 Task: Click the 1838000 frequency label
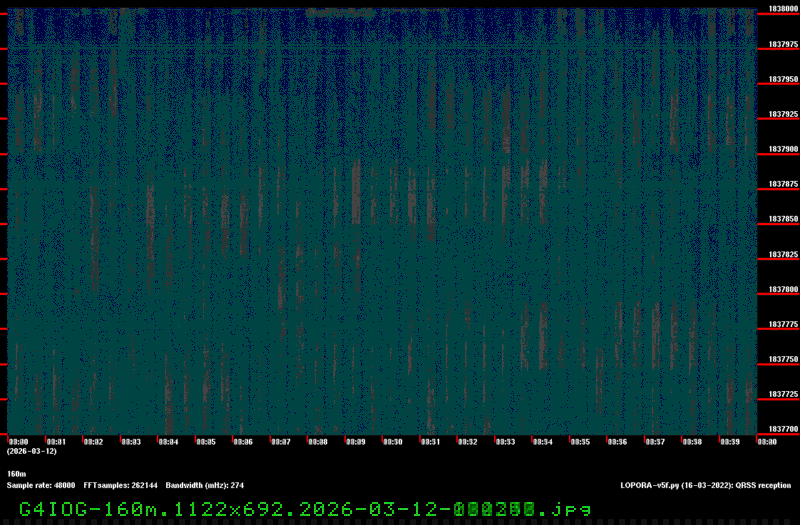pos(783,9)
